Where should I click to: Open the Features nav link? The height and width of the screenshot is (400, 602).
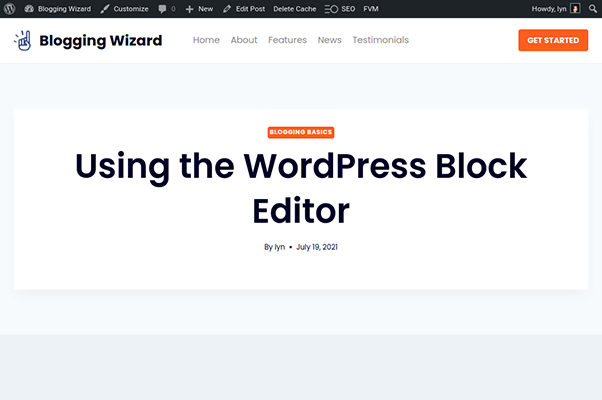[x=287, y=40]
